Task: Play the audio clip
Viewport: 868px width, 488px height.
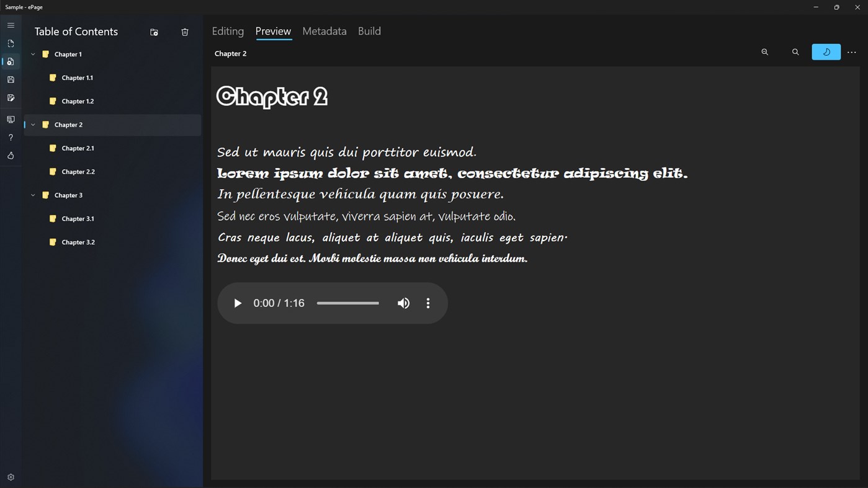Action: tap(238, 303)
